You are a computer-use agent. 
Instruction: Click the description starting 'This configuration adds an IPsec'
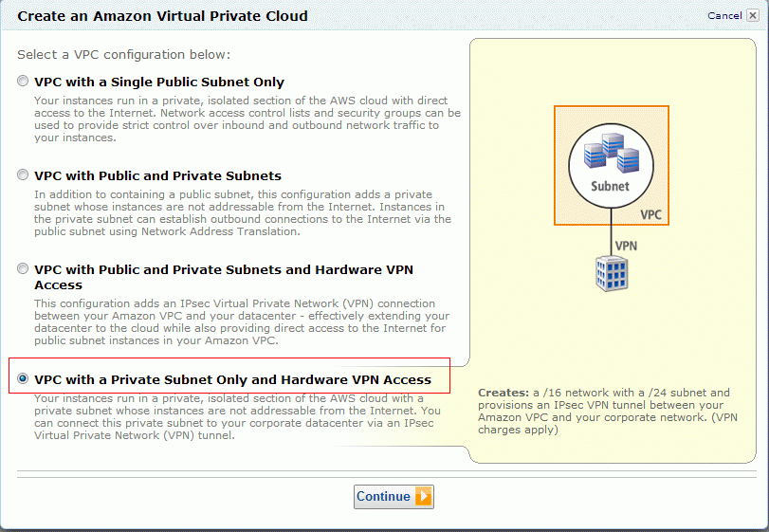click(242, 321)
